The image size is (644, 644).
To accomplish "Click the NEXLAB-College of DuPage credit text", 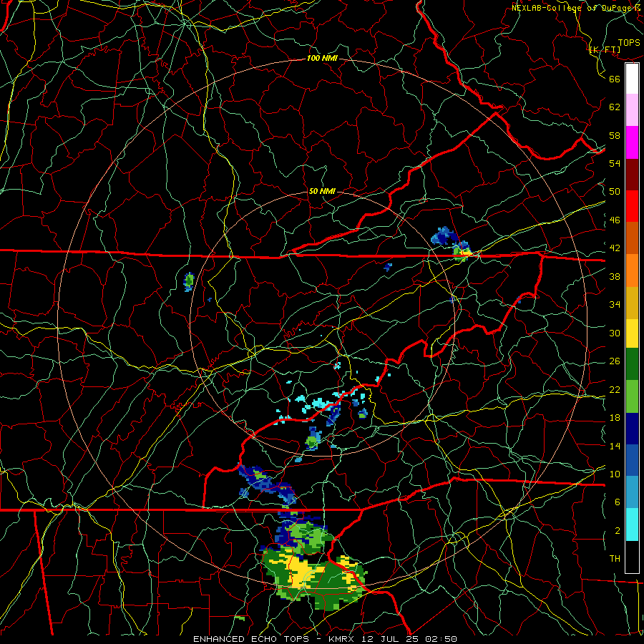I will pyautogui.click(x=576, y=7).
